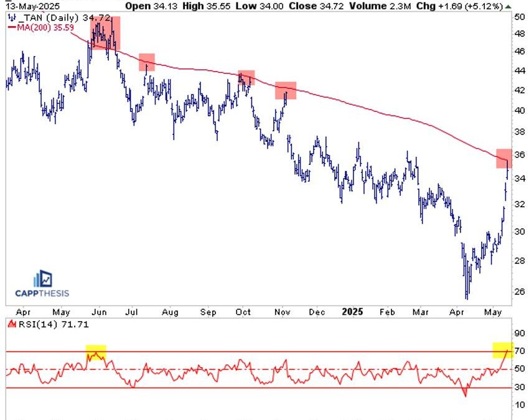529x420 pixels.
Task: Click the 28 price axis label
Action: pos(520,261)
